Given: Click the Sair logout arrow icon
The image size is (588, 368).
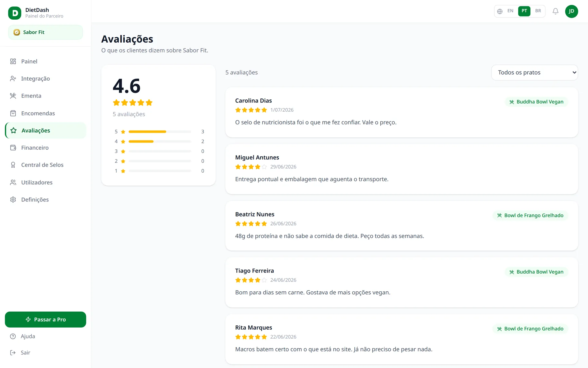Looking at the screenshot, I should coord(13,353).
